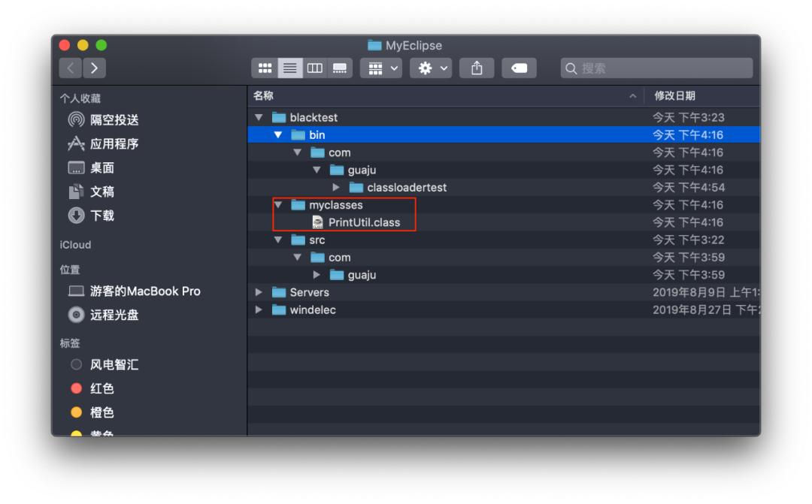Viewport: 812px width, 504px height.
Task: Go forward with the right arrow
Action: pos(94,68)
